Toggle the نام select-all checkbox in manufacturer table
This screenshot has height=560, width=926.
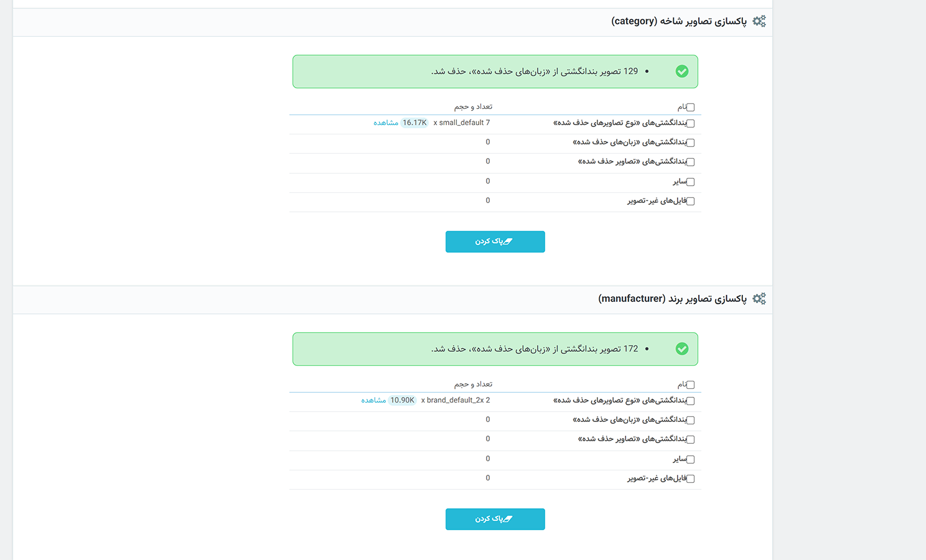[x=690, y=385]
